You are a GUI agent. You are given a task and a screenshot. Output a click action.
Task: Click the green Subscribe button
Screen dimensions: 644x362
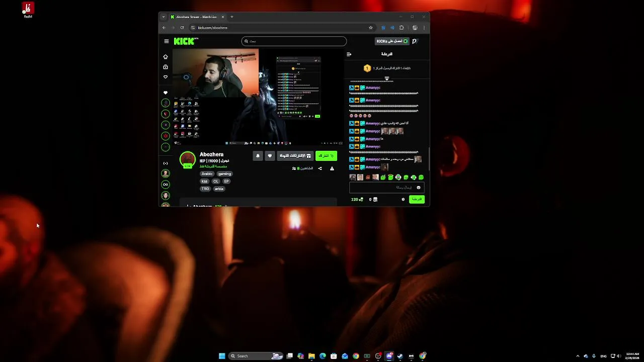[326, 156]
